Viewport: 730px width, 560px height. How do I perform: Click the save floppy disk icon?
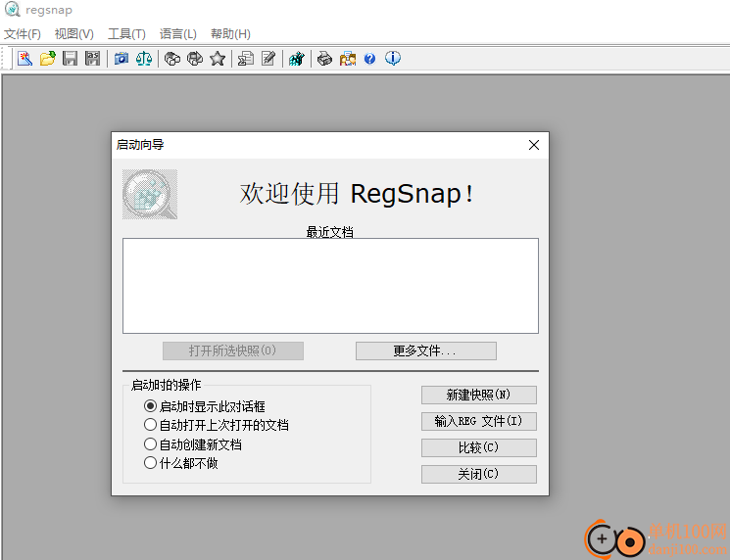tap(70, 59)
